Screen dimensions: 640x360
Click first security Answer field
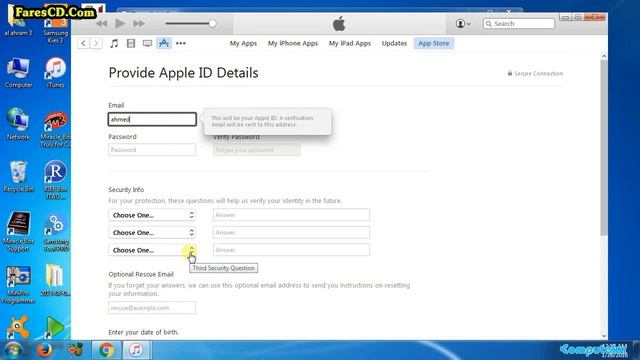(x=291, y=215)
